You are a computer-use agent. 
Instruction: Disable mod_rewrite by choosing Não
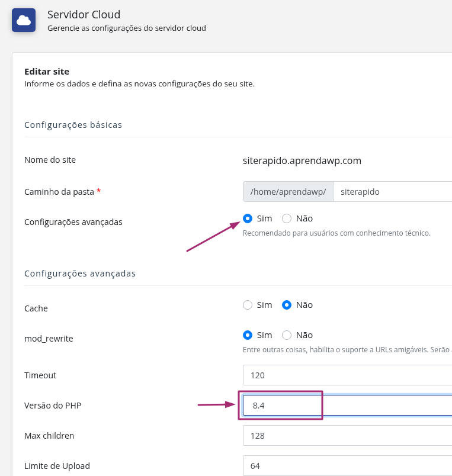[x=287, y=335]
